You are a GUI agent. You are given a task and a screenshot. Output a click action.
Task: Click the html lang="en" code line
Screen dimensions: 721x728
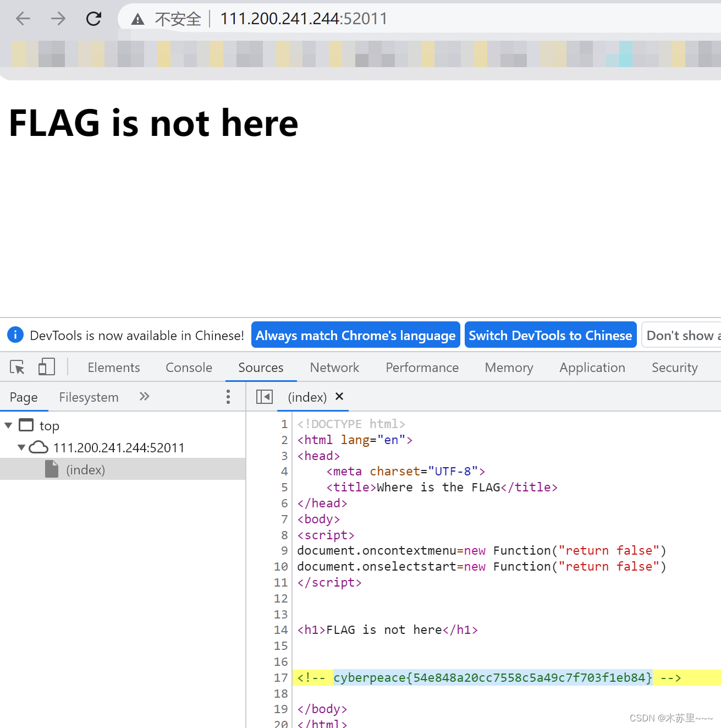(x=355, y=440)
